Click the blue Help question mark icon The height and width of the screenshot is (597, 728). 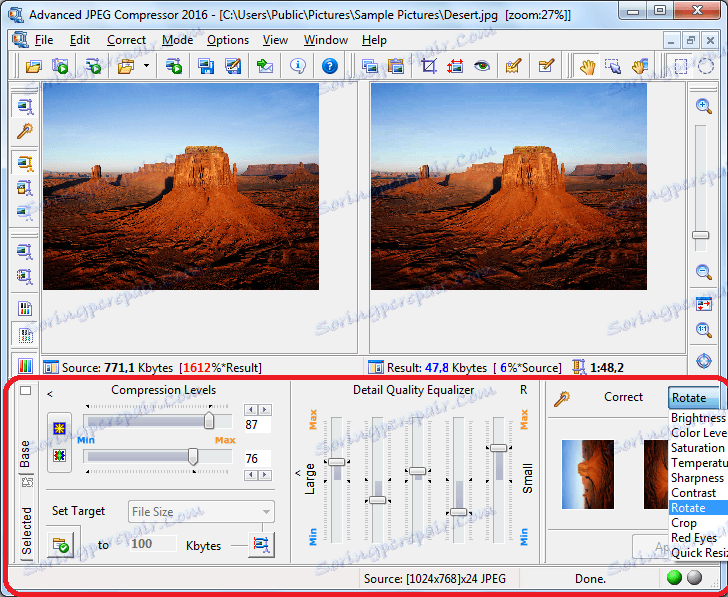(x=330, y=67)
